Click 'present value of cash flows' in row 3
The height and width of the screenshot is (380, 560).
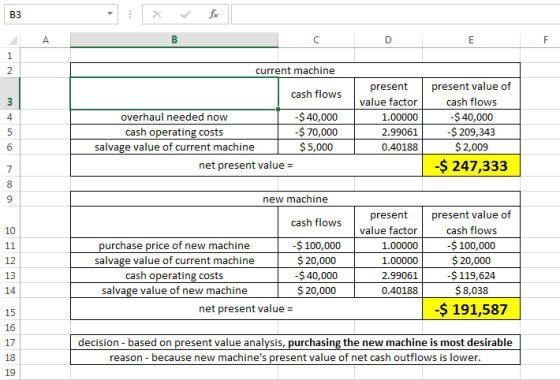471,94
